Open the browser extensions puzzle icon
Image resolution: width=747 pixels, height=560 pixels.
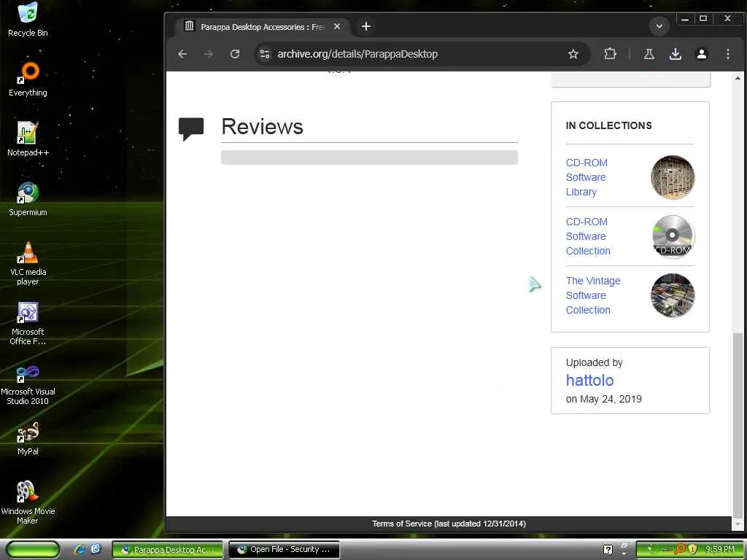click(611, 54)
